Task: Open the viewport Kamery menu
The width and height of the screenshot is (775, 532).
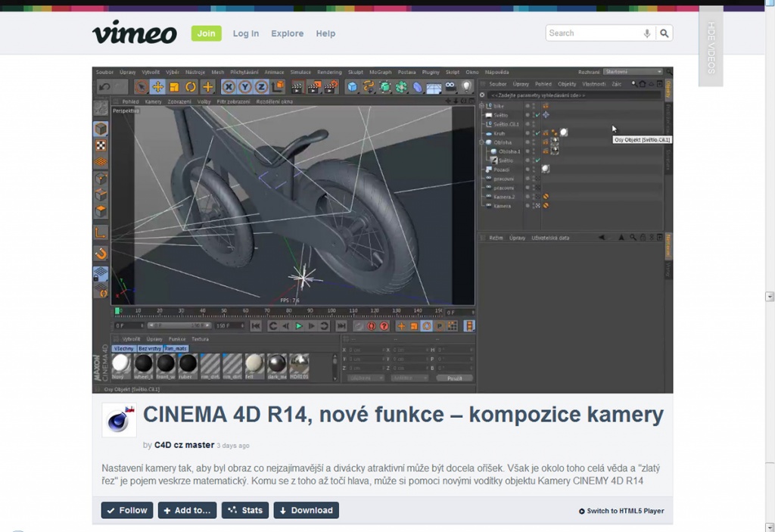Action: point(153,102)
